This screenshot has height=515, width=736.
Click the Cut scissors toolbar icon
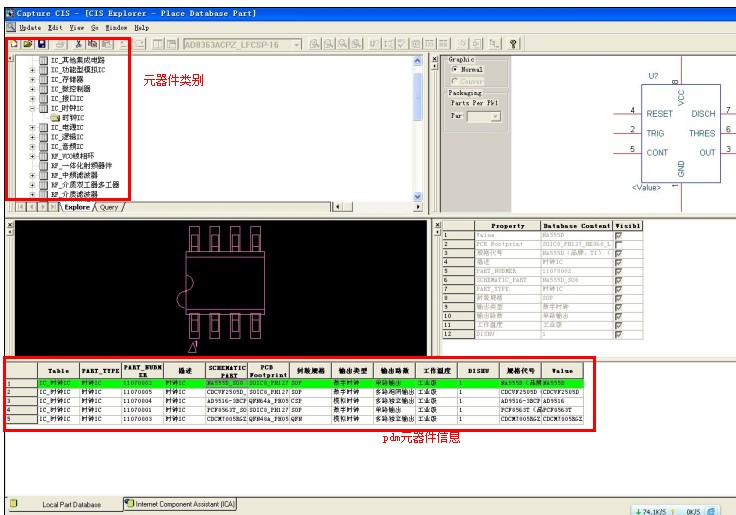(x=76, y=44)
